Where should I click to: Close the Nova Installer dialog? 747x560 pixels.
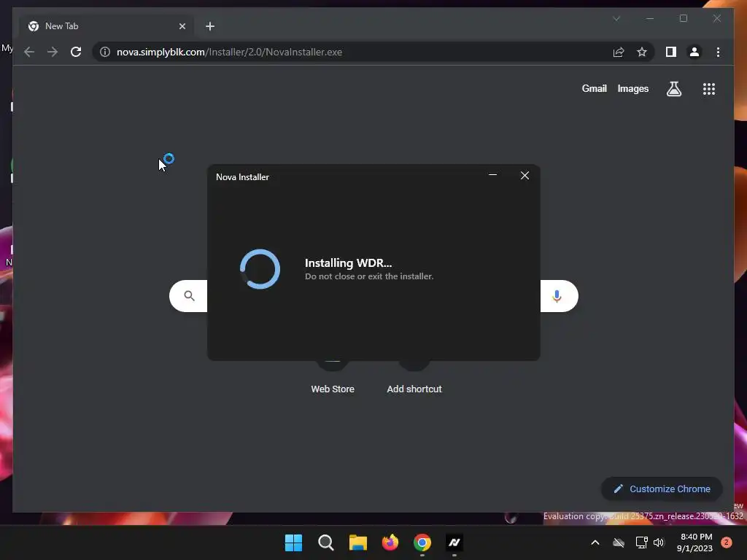coord(525,175)
